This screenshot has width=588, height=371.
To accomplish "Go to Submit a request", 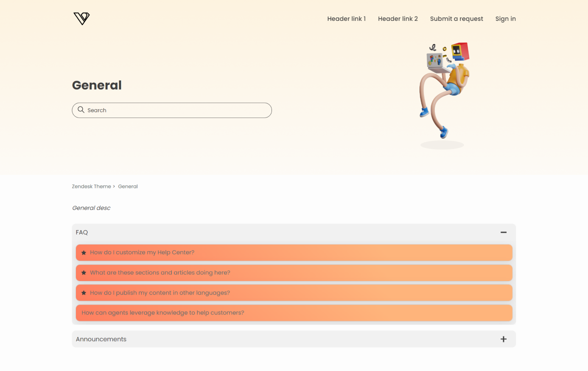I will click(456, 19).
